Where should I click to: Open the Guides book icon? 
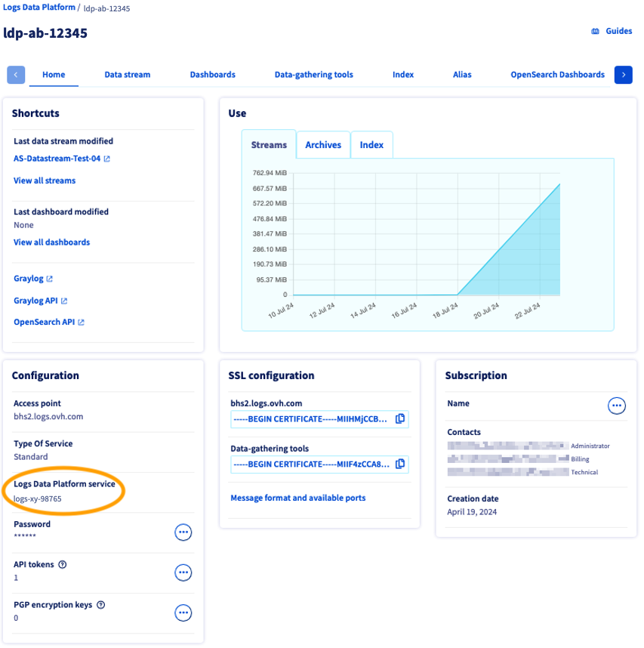pos(594,31)
